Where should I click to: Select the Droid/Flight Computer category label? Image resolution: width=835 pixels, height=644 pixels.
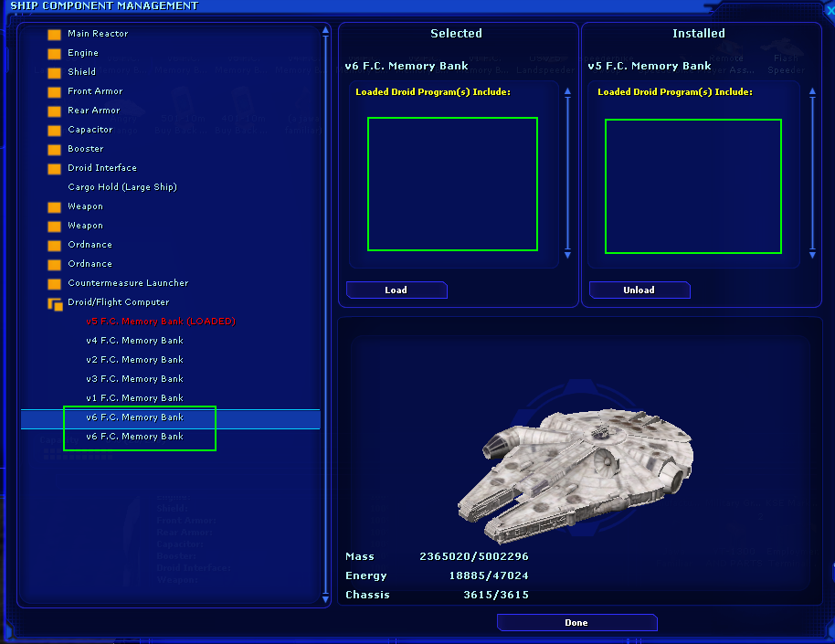(x=119, y=302)
